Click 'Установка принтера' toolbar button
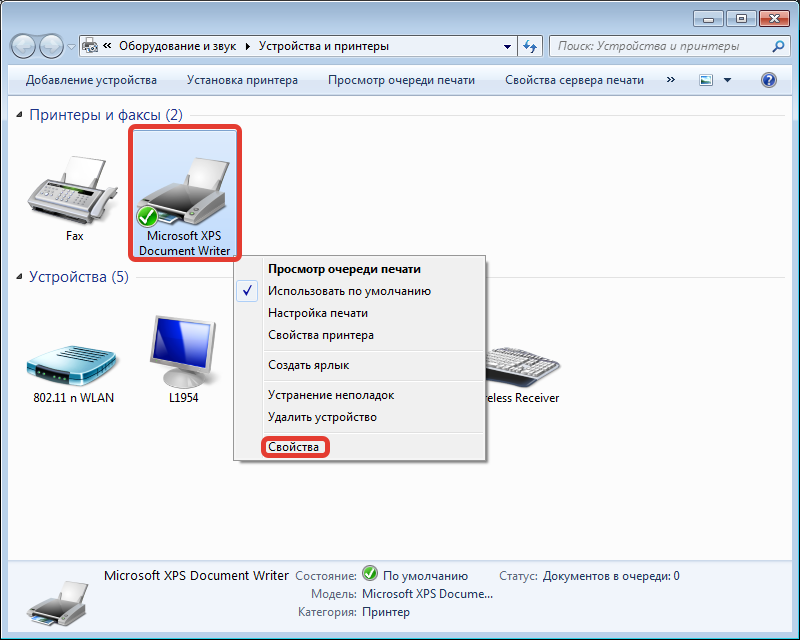 [x=242, y=80]
